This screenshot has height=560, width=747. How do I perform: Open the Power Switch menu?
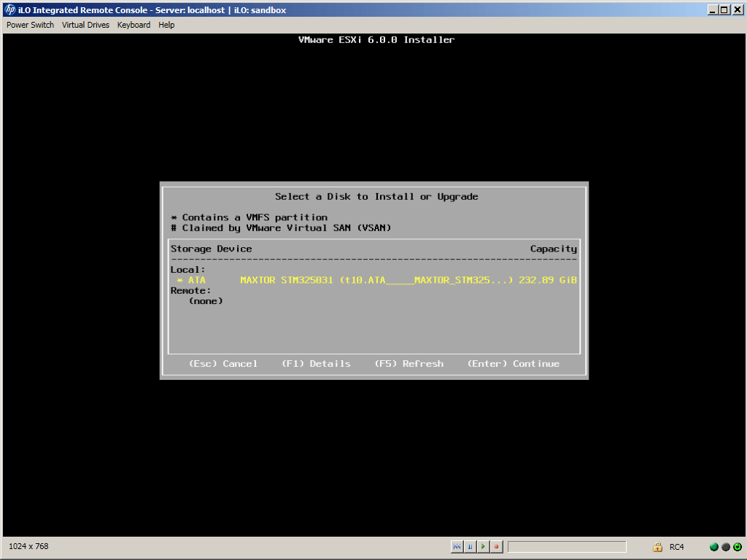coord(30,25)
